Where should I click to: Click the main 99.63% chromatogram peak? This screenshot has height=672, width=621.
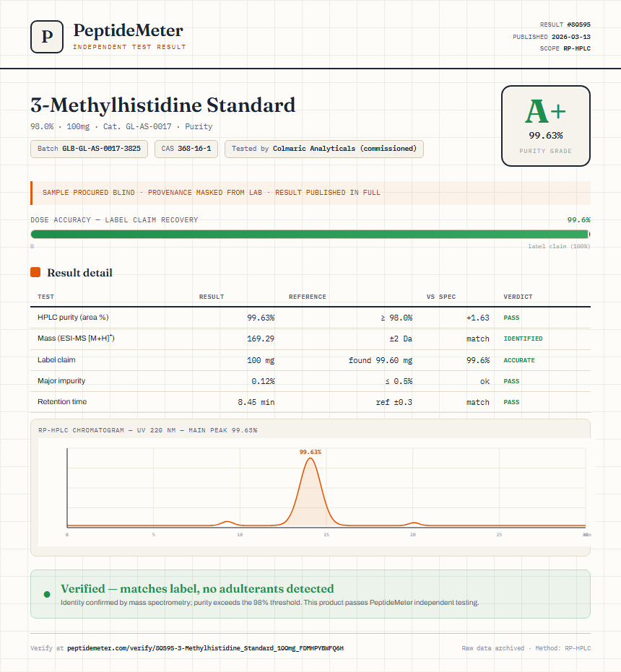tap(310, 491)
